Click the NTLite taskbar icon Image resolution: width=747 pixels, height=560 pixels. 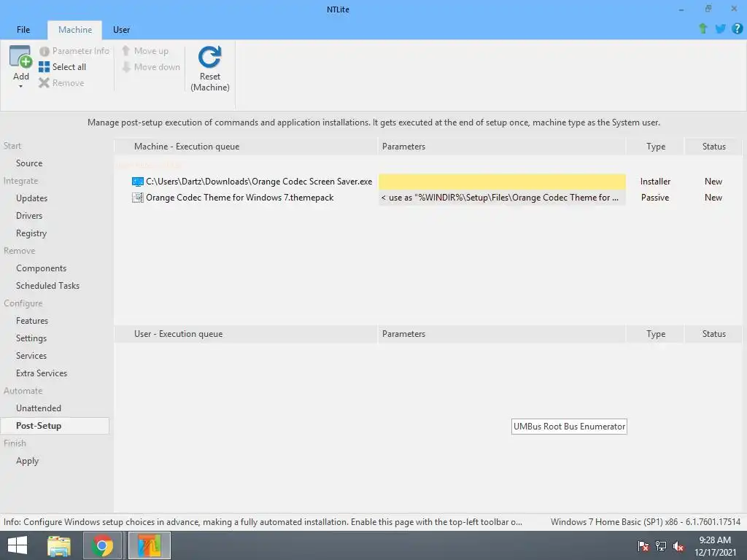(x=150, y=545)
